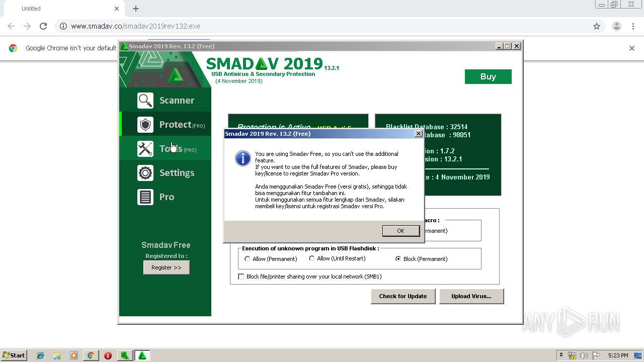Bookmark this page with the star icon
This screenshot has width=644, height=362.
[597, 26]
